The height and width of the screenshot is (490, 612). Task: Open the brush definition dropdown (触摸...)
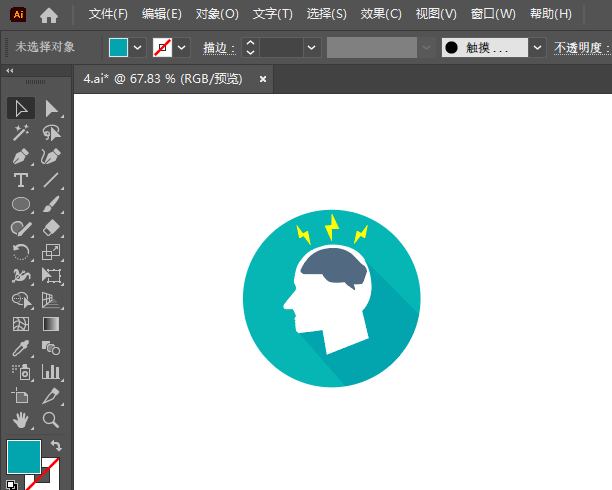(x=537, y=48)
